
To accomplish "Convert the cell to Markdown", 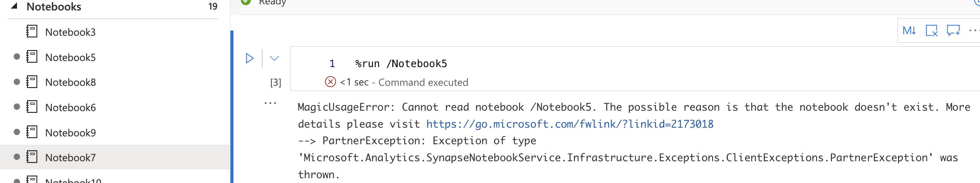I will pyautogui.click(x=909, y=30).
